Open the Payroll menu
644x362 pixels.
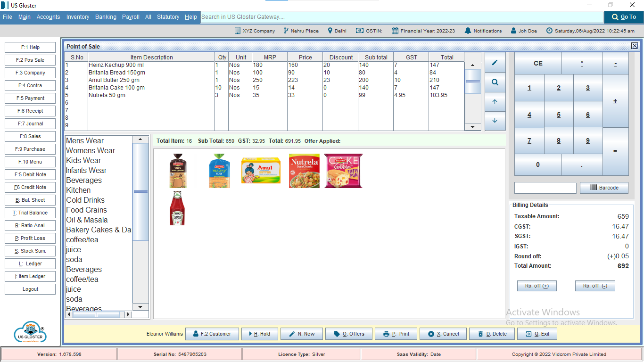coord(131,17)
